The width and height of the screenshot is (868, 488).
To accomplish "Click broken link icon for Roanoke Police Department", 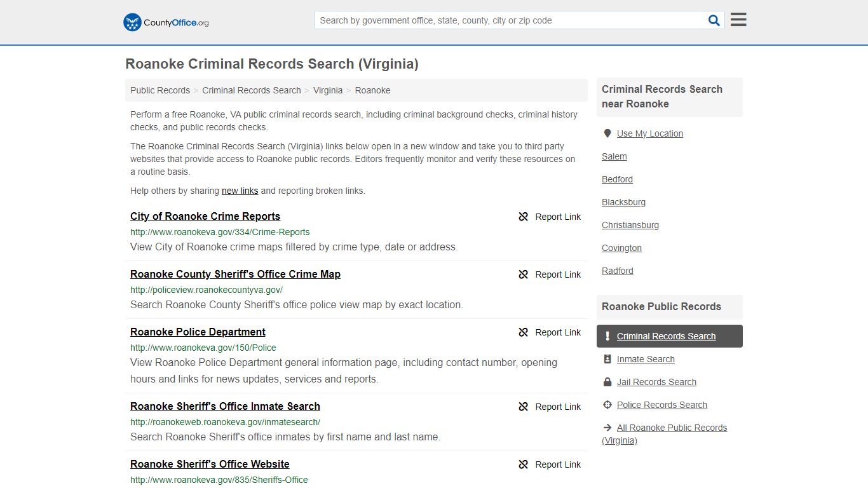I will 524,332.
